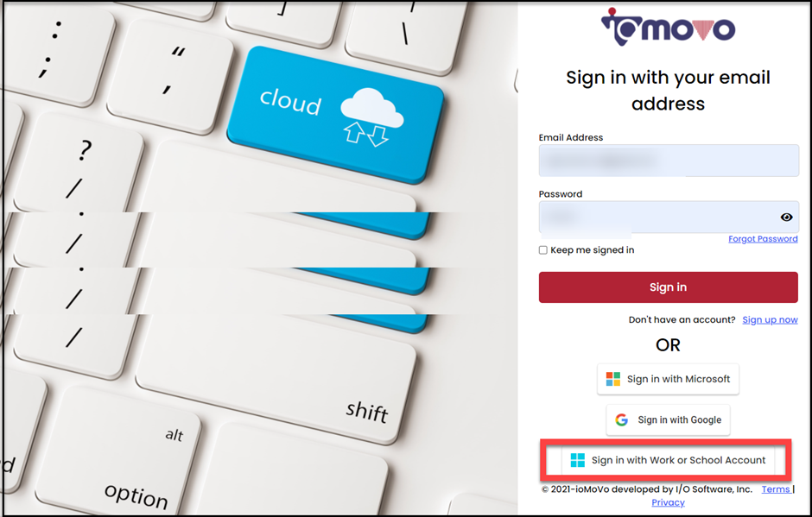Click the ioMoVo logo
Image resolution: width=812 pixels, height=517 pixels.
click(668, 27)
